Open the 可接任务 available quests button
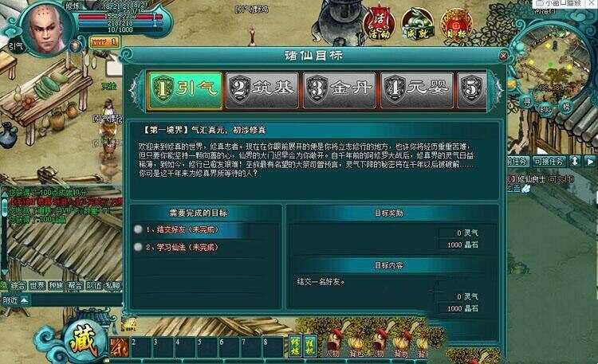 549,162
